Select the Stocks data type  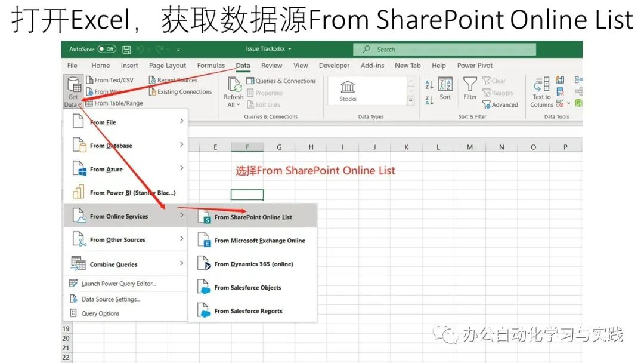[348, 91]
